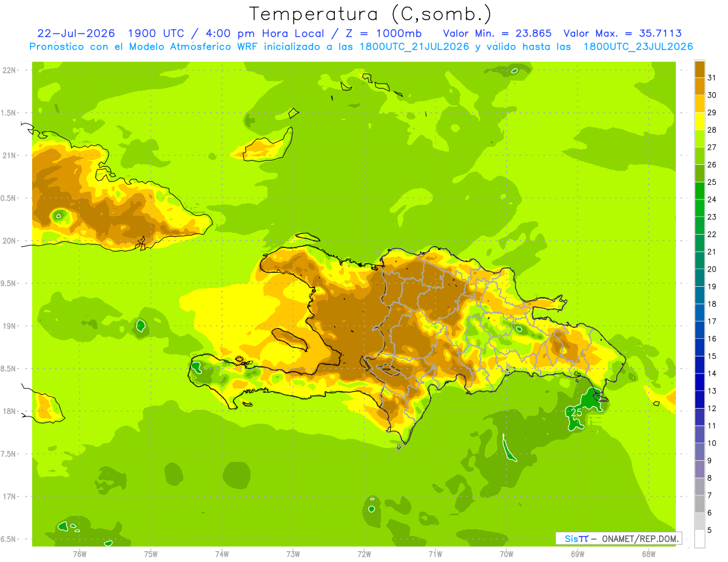The height and width of the screenshot is (562, 728).
Task: Select the blue legend swatch between 15 and 16
Action: (x=699, y=347)
